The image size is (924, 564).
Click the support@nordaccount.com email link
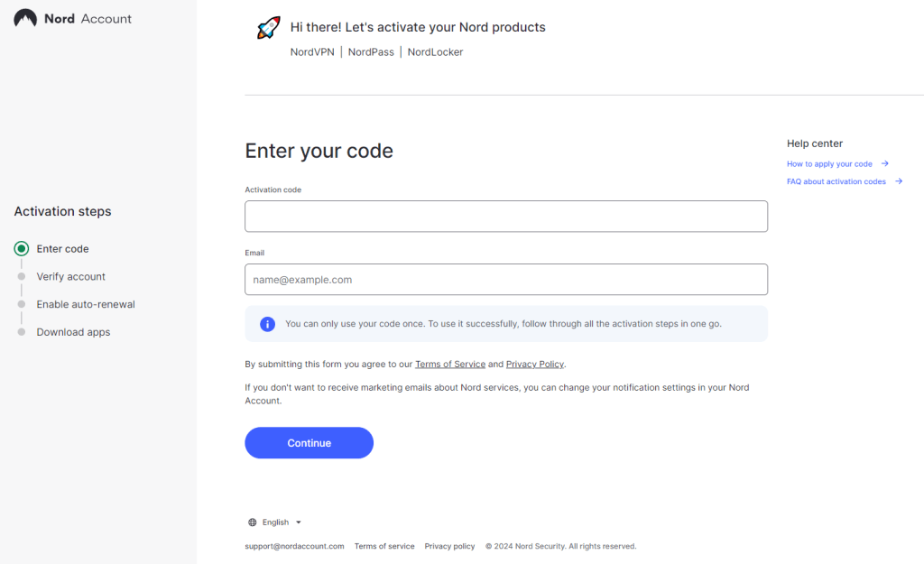294,547
